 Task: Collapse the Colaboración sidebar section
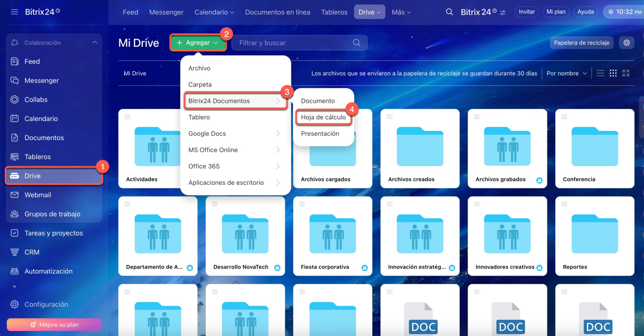tap(95, 43)
